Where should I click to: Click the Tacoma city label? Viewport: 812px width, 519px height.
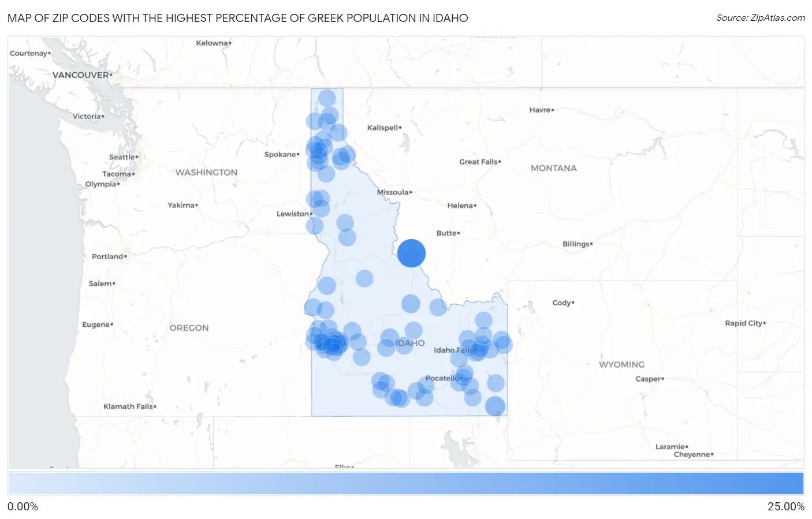pyautogui.click(x=117, y=174)
